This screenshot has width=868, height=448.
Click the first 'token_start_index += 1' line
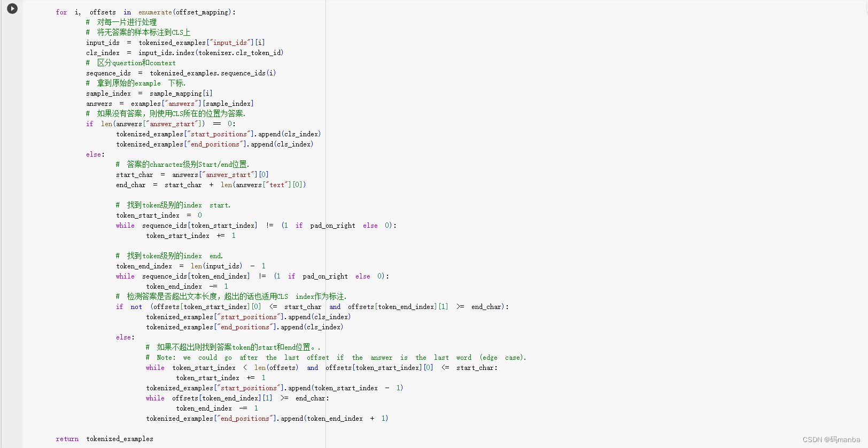(x=191, y=236)
